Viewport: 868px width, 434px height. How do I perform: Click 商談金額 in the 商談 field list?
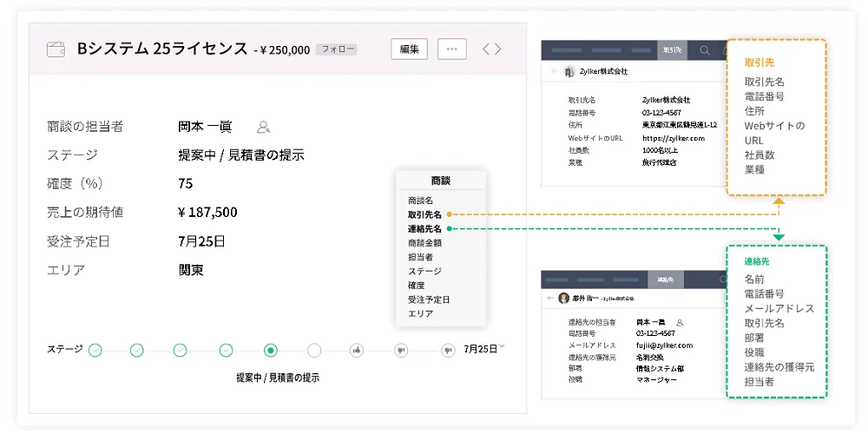pyautogui.click(x=424, y=242)
